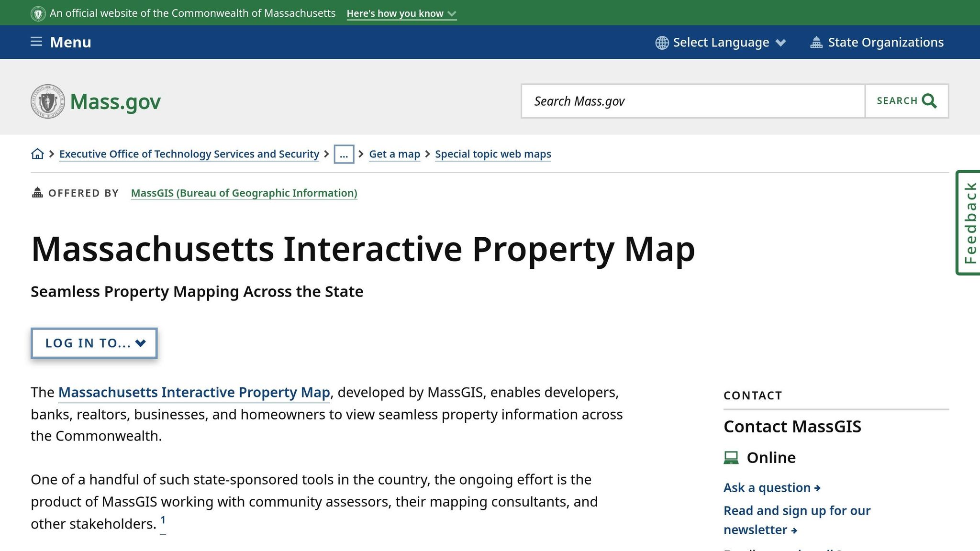Click the SEARCH button

pos(907,101)
